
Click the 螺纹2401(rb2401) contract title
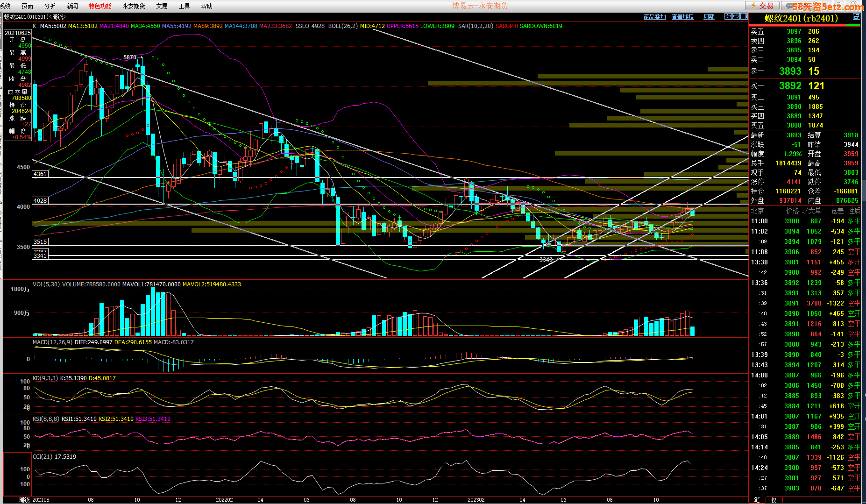pyautogui.click(x=801, y=19)
